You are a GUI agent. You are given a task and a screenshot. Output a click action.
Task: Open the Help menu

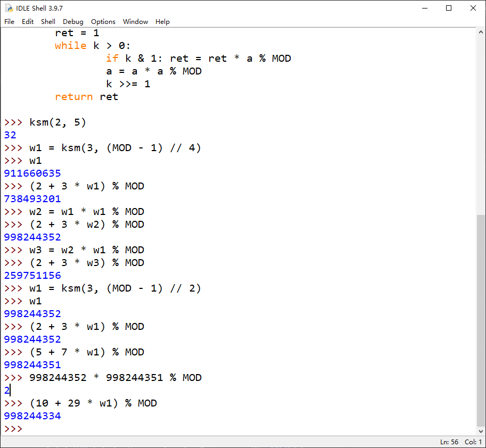pos(162,22)
